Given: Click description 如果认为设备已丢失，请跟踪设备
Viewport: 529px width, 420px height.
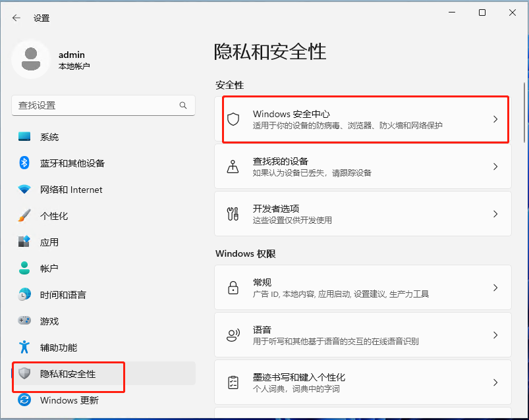Looking at the screenshot, I should (x=312, y=173).
